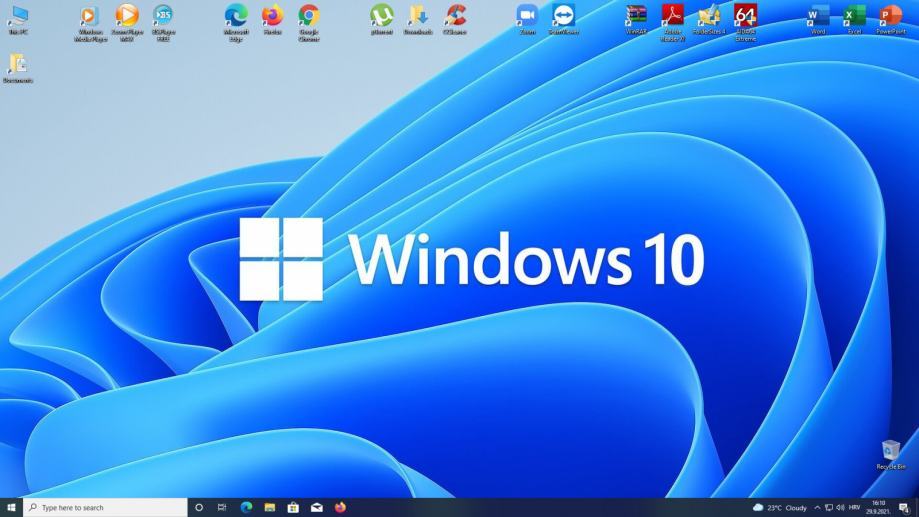Open the Mail app from taskbar
The image size is (919, 517).
(x=316, y=508)
